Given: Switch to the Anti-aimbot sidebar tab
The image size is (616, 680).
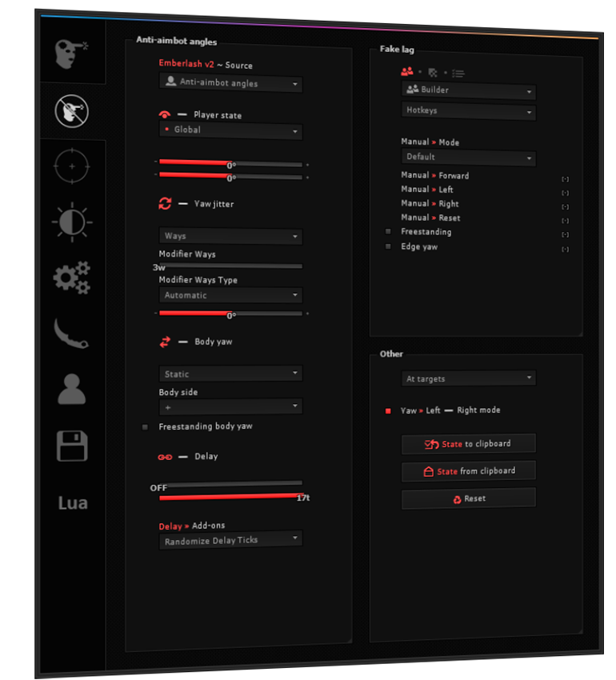Looking at the screenshot, I should coord(72,110).
